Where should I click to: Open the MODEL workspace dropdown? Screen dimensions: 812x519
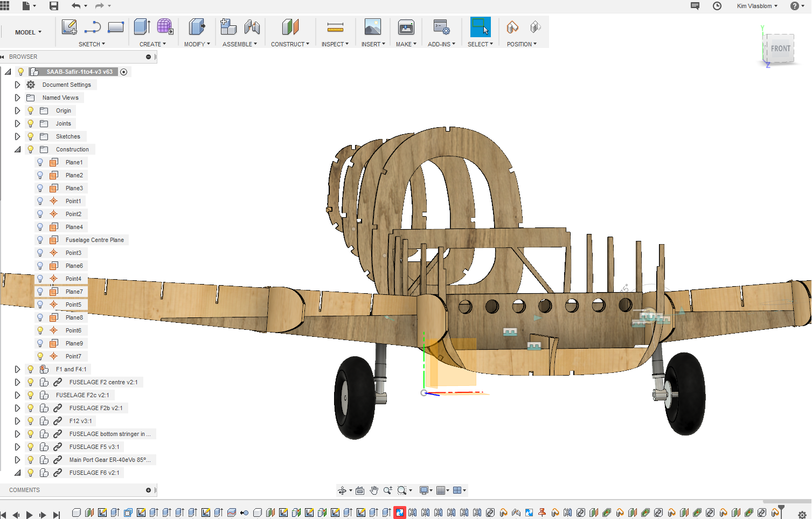pyautogui.click(x=28, y=32)
